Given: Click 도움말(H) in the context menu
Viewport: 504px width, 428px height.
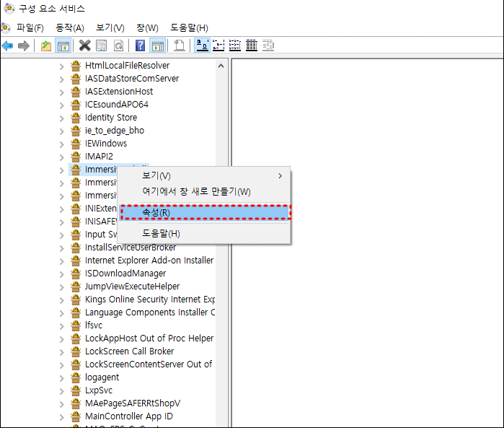Looking at the screenshot, I should coord(162,233).
